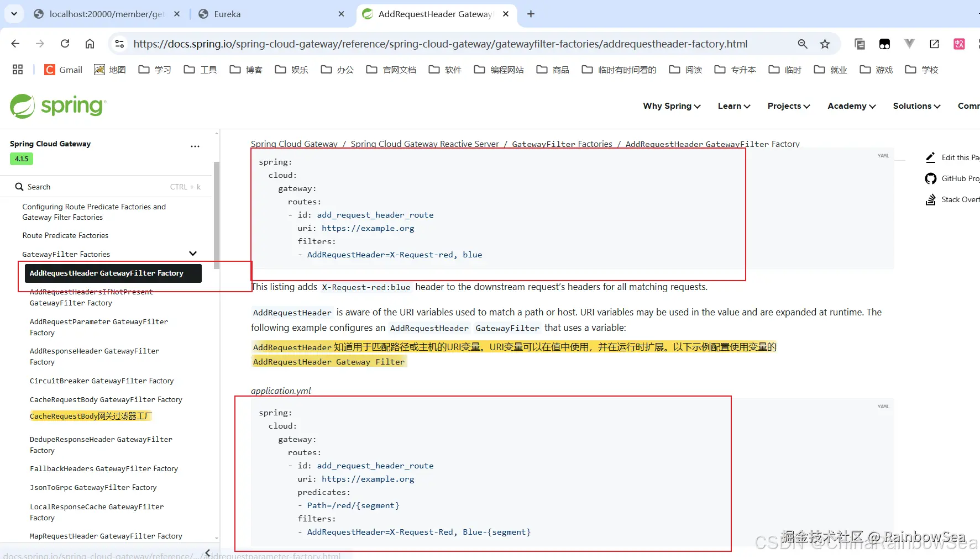
Task: Select the AddRequestHeader Gateway tab
Action: [437, 14]
